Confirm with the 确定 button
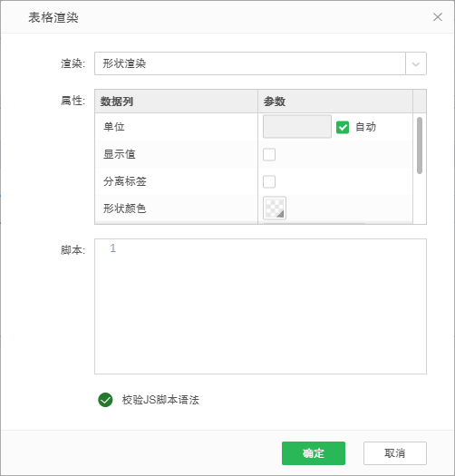This screenshot has width=455, height=476. (x=314, y=453)
